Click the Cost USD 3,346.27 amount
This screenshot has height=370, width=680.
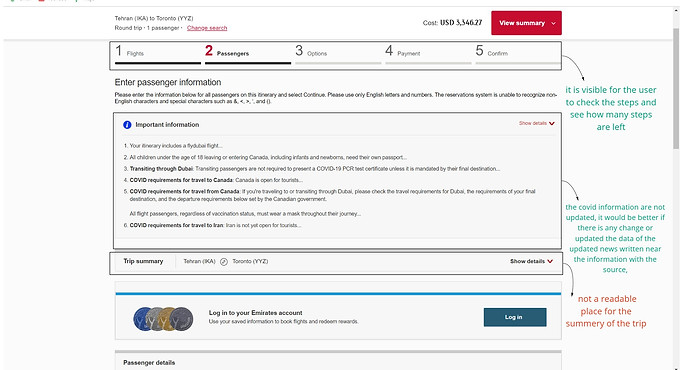click(452, 23)
